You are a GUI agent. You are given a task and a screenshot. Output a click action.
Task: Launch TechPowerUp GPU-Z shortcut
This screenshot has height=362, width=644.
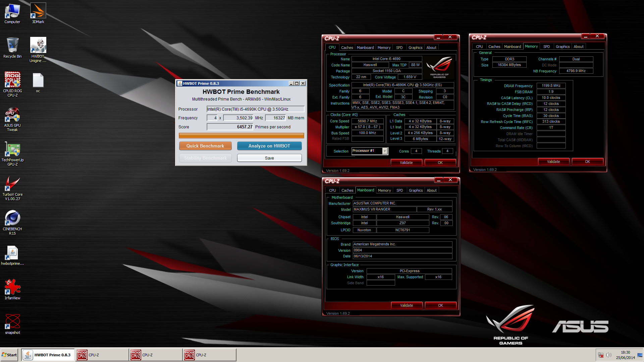(x=12, y=154)
